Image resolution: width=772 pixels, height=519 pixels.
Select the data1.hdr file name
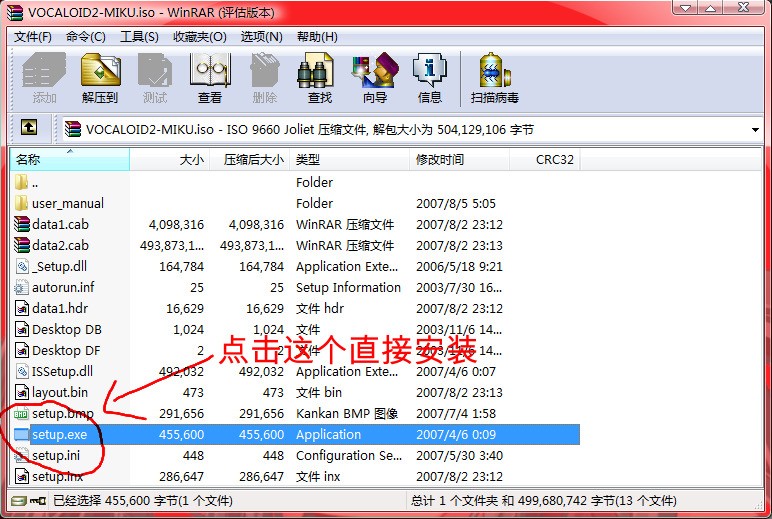coord(60,308)
